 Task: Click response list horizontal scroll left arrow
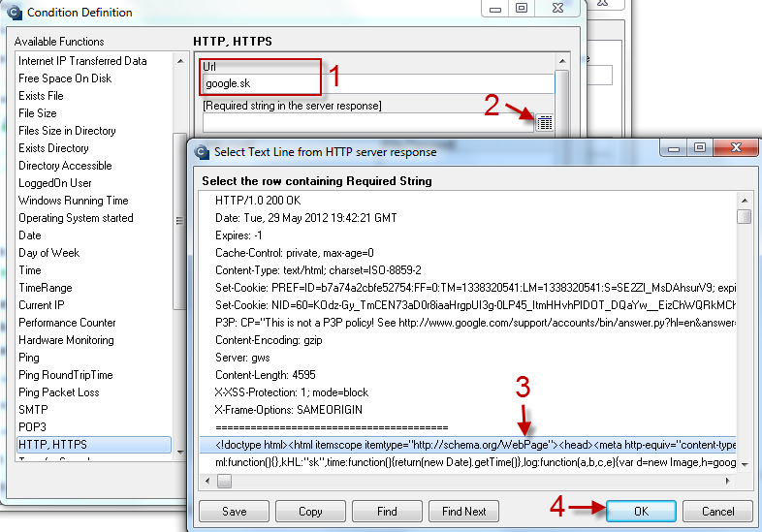point(207,481)
